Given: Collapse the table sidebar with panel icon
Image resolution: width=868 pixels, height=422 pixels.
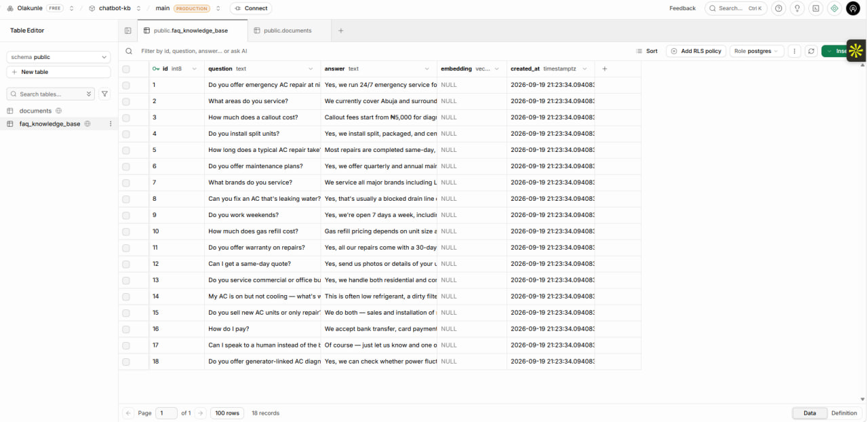Looking at the screenshot, I should pos(128,31).
